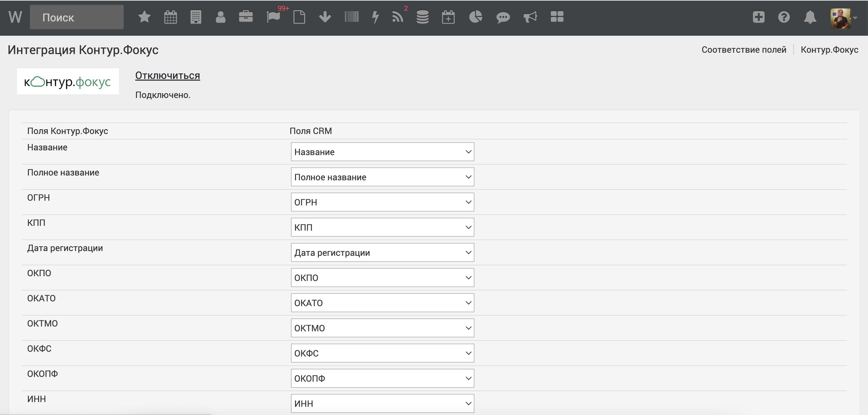Click the plus add button icon

[759, 17]
